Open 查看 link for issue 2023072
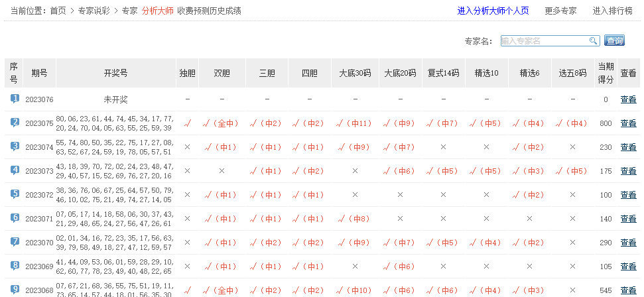 click(627, 195)
